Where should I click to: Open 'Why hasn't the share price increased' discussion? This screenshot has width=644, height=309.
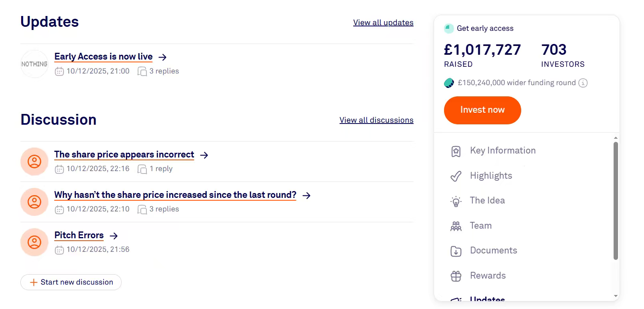click(175, 195)
